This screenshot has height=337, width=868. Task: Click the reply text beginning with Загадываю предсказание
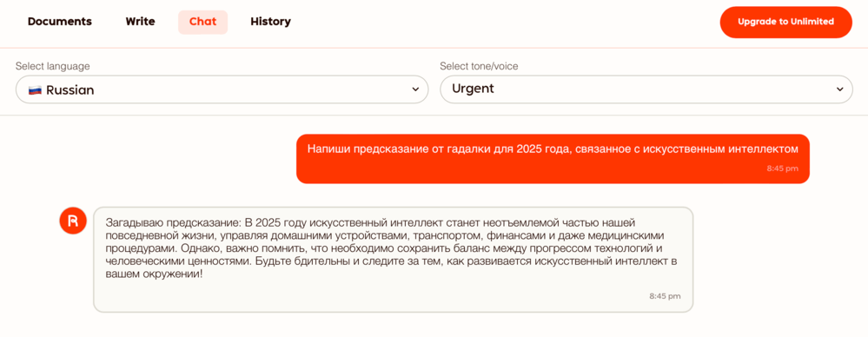pos(391,248)
